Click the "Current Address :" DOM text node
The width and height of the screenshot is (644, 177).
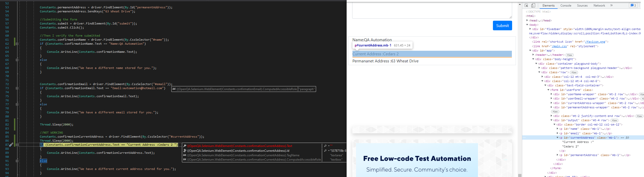pos(578,142)
